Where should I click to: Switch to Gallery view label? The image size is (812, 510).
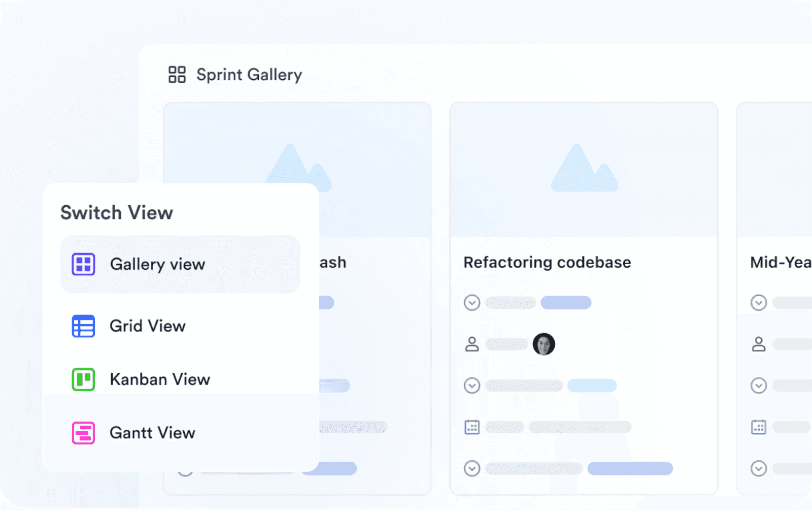coord(157,264)
